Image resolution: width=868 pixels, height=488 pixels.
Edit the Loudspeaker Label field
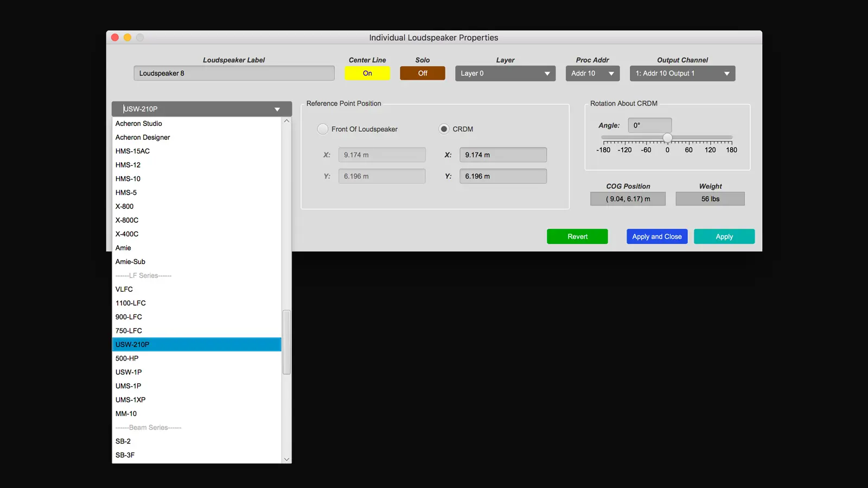pos(234,73)
